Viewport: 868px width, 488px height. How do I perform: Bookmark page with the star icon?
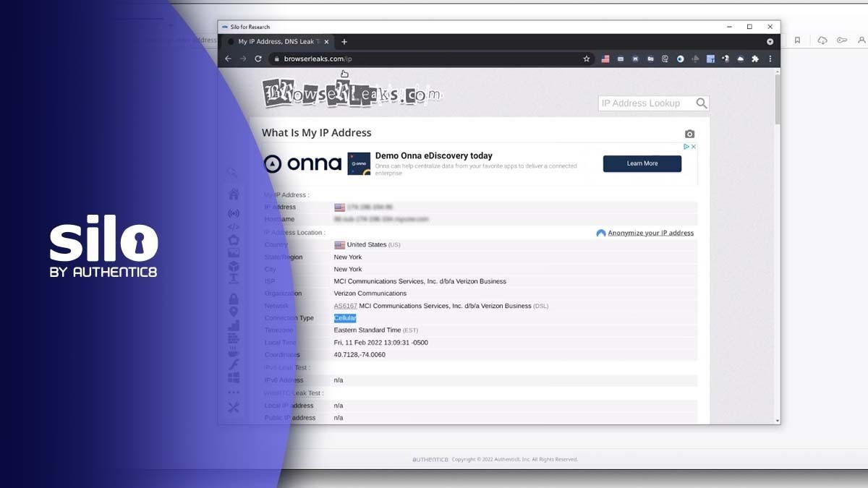coord(587,59)
